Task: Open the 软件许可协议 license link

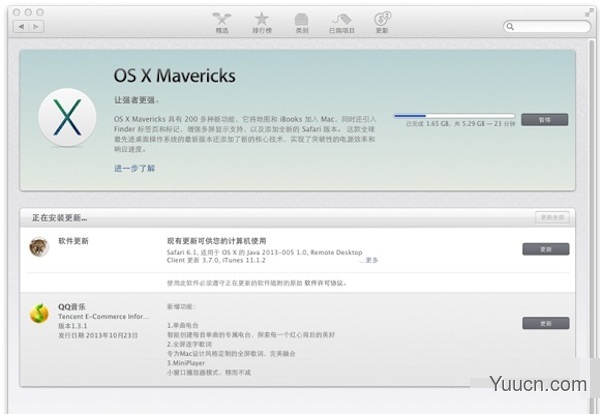Action: click(x=326, y=283)
